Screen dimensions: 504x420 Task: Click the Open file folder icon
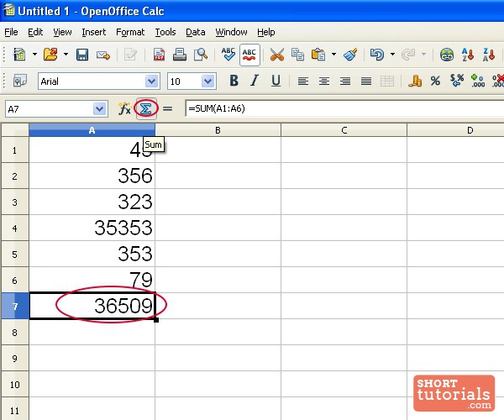50,55
